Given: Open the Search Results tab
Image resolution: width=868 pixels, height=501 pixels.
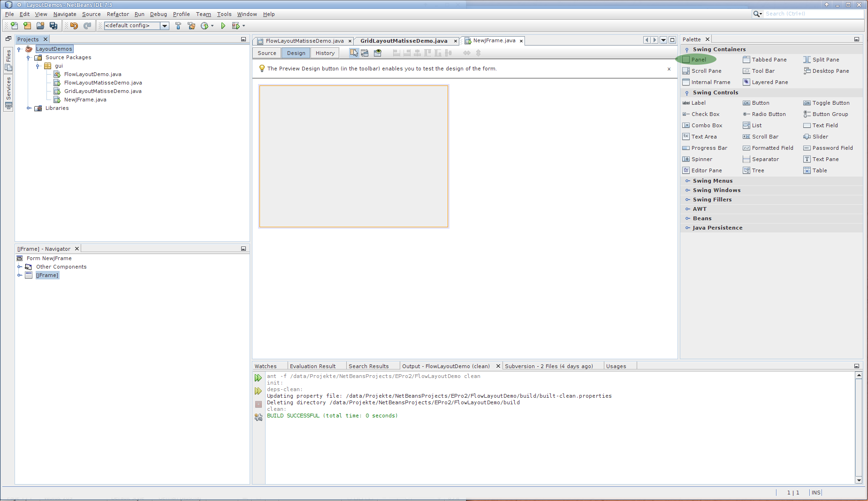Looking at the screenshot, I should tap(368, 366).
